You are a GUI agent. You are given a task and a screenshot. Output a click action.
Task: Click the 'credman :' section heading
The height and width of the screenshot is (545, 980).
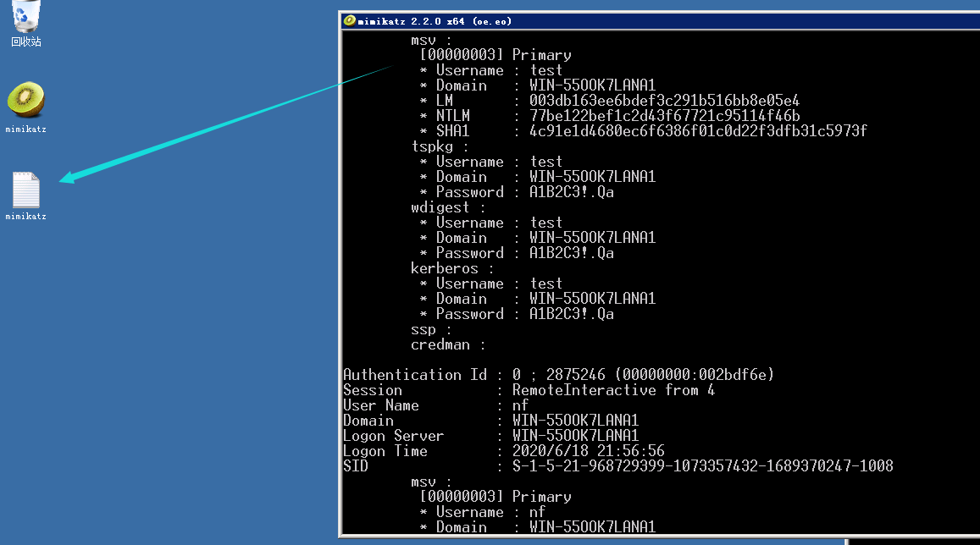[447, 344]
